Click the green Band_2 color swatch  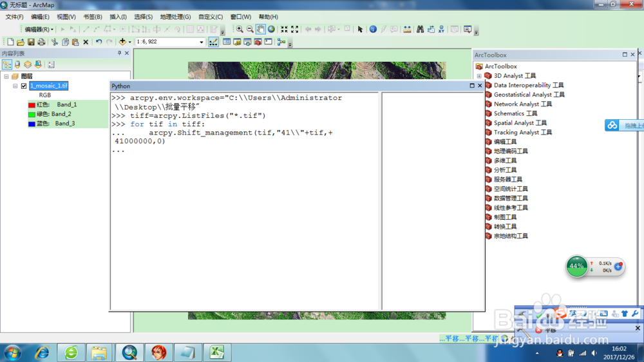[32, 114]
